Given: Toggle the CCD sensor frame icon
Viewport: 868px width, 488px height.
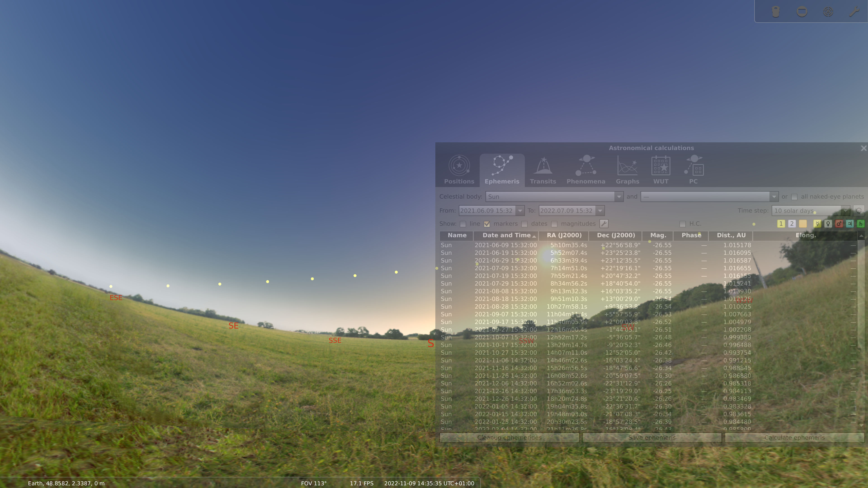Looking at the screenshot, I should [802, 12].
